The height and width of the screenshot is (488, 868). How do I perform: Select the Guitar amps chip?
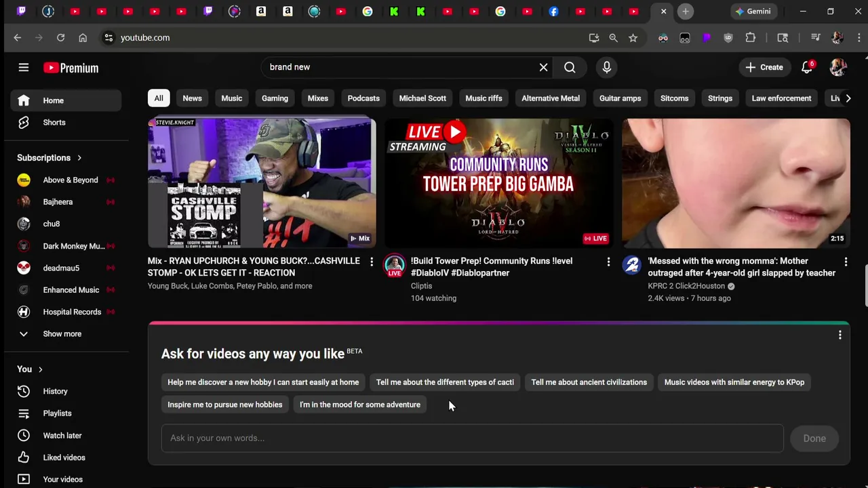620,98
